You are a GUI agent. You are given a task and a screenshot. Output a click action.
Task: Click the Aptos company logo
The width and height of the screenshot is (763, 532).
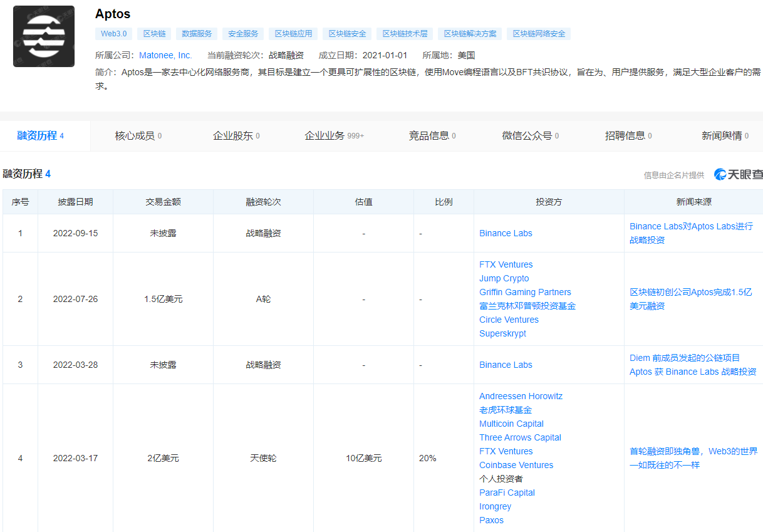pyautogui.click(x=44, y=36)
